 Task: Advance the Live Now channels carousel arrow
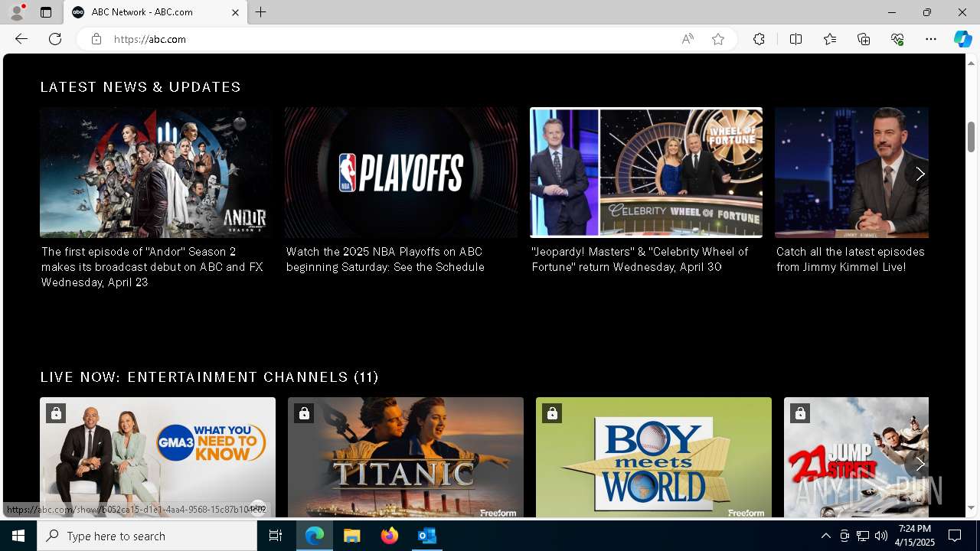coord(920,464)
